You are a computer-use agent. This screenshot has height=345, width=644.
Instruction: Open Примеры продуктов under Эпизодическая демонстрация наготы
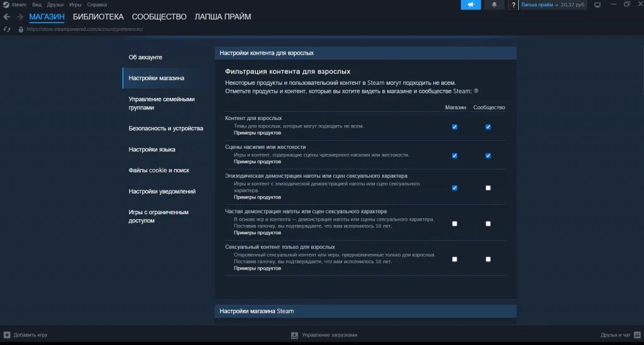257,197
